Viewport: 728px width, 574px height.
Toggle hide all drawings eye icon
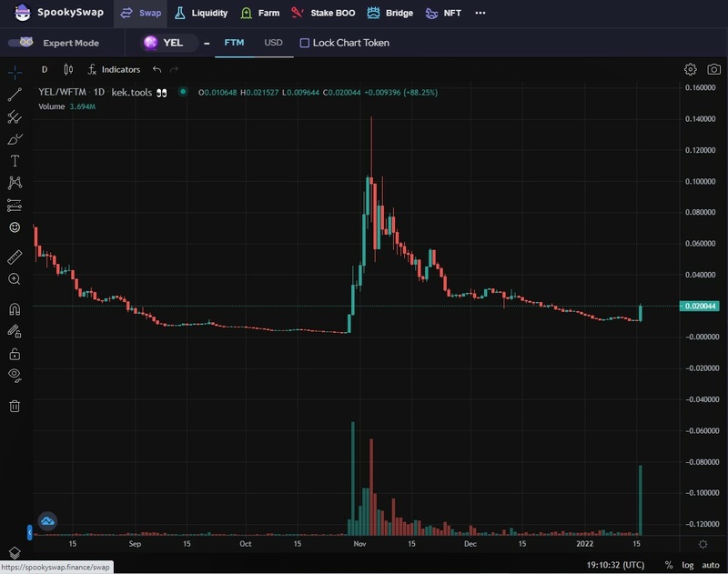pyautogui.click(x=15, y=375)
